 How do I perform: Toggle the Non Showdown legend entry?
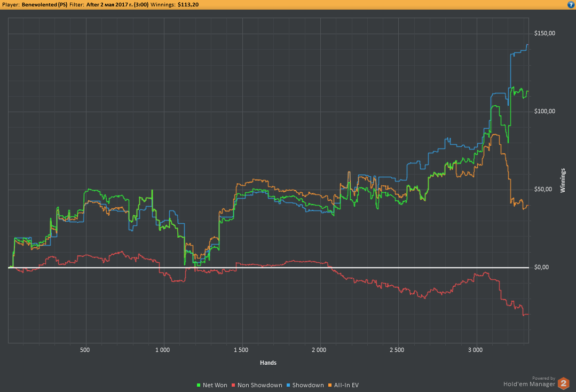pyautogui.click(x=257, y=385)
